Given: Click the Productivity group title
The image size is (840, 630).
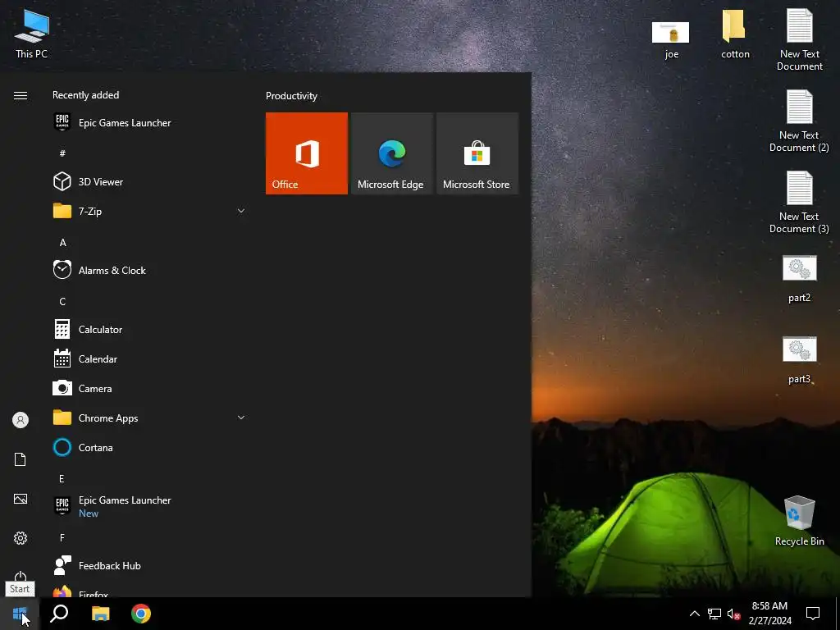Looking at the screenshot, I should pos(291,96).
